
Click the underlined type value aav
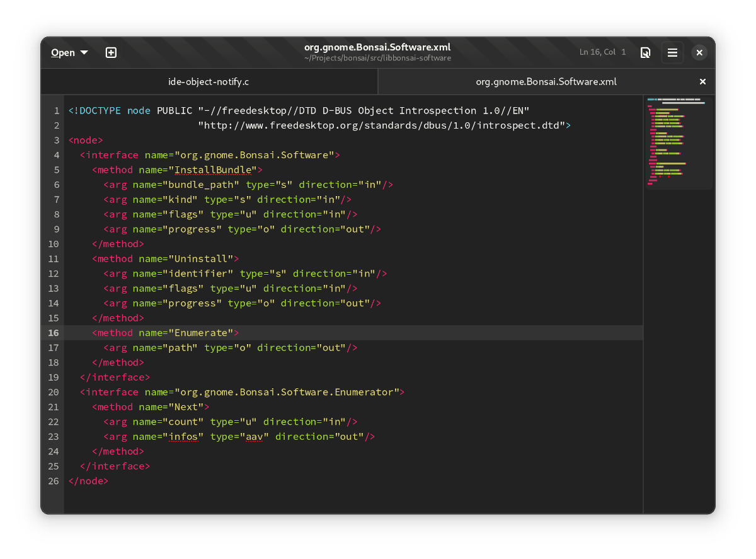[x=254, y=437]
